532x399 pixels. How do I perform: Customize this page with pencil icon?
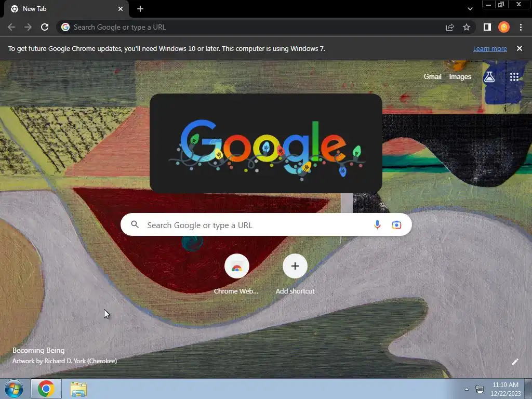pyautogui.click(x=515, y=362)
